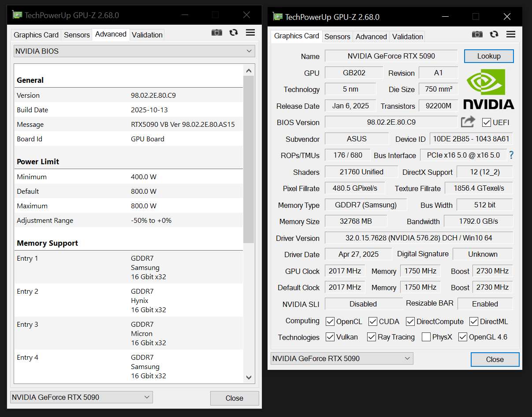Viewport: 532px width, 417px height.
Task: Click the Name field NVIDIA GeForce RTX 5090
Action: 391,56
